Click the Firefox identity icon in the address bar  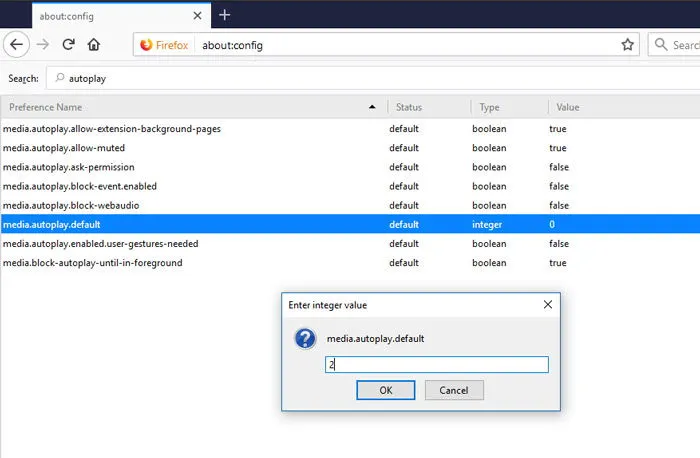(x=146, y=45)
